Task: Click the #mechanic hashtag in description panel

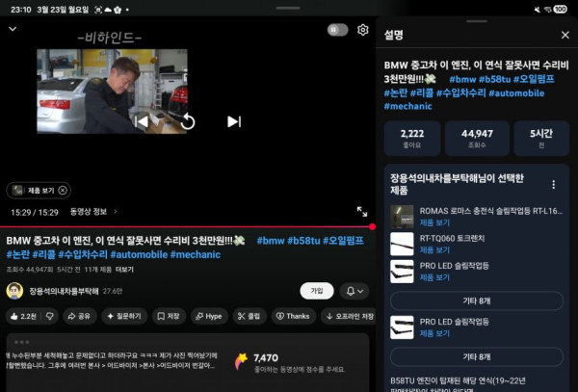Action: pos(407,107)
